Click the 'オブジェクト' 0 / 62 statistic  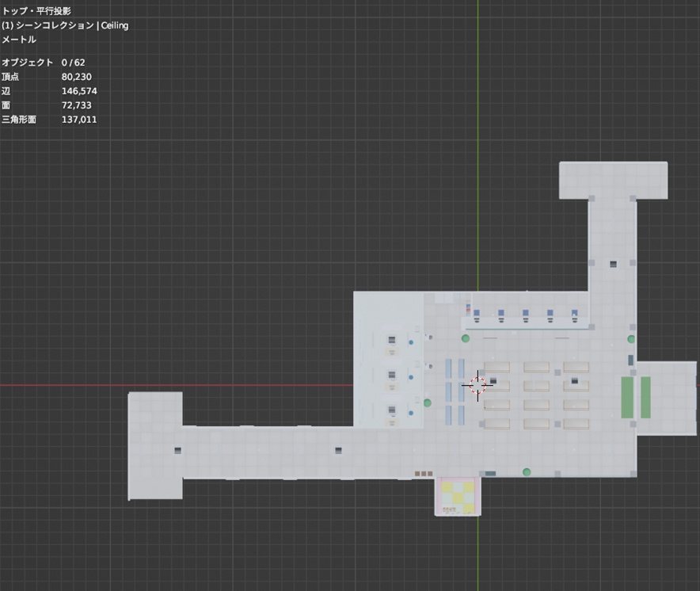coord(44,63)
